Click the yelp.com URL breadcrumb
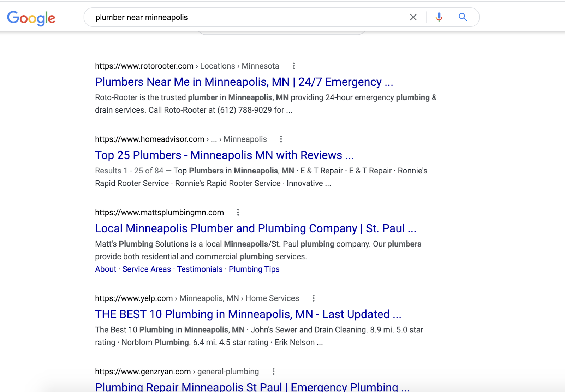565x392 pixels. 197,298
